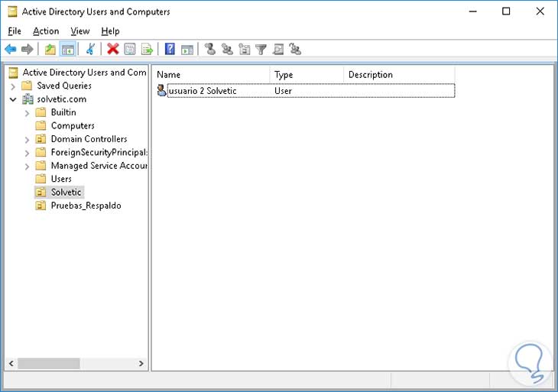Open the Help menu
The width and height of the screenshot is (558, 392).
tap(110, 31)
